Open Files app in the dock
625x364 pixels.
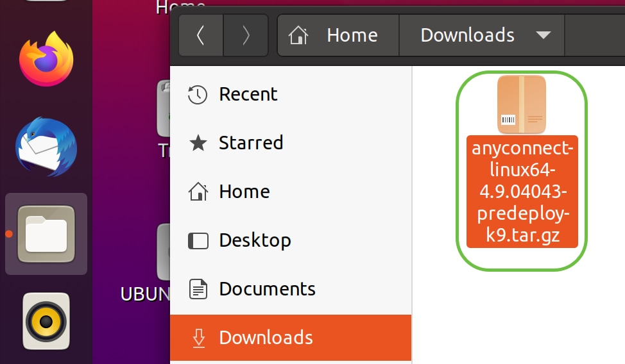46,234
